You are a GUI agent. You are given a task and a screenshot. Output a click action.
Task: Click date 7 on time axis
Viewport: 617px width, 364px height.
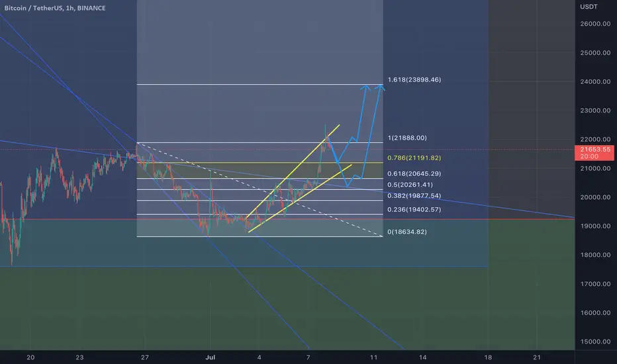pyautogui.click(x=308, y=357)
